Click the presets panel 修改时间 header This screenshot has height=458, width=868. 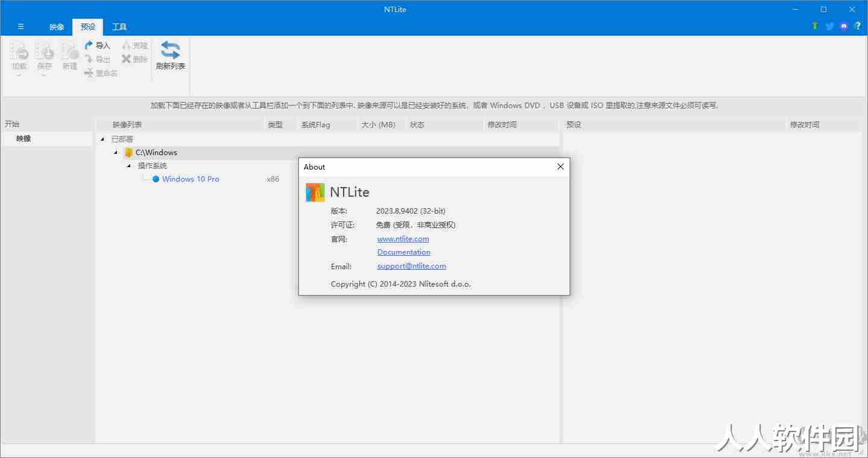coord(824,125)
